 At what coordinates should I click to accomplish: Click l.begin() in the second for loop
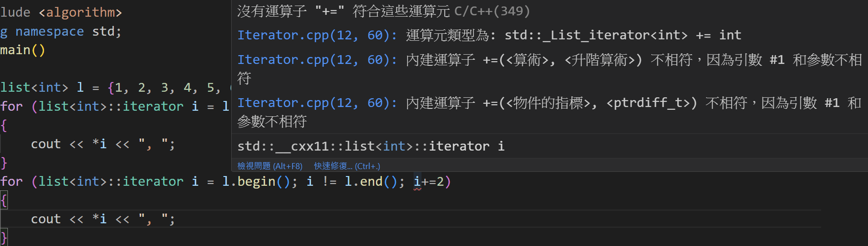click(256, 181)
